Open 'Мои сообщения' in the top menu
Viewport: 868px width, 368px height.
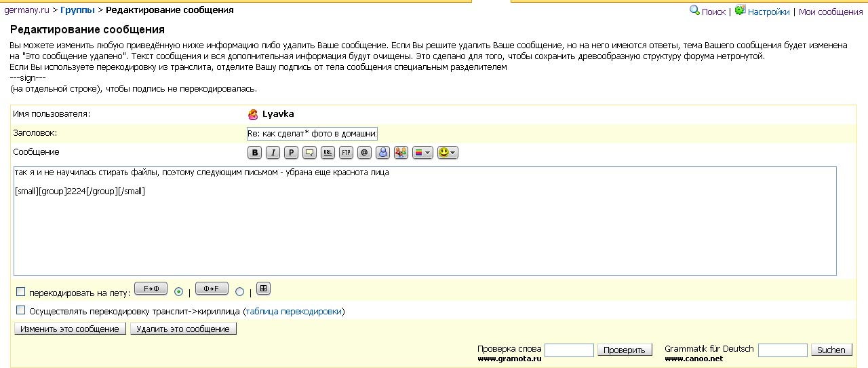click(830, 12)
